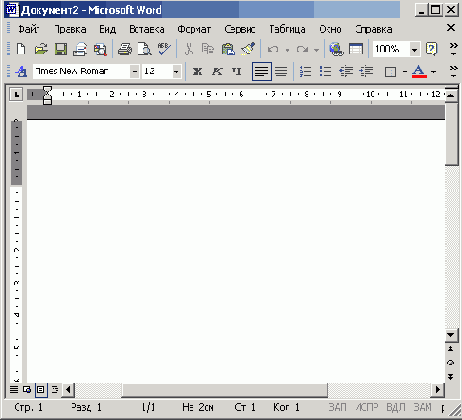Click the horizontal scrollbar right arrow
Image resolution: width=462 pixels, height=420 pixels.
point(437,389)
